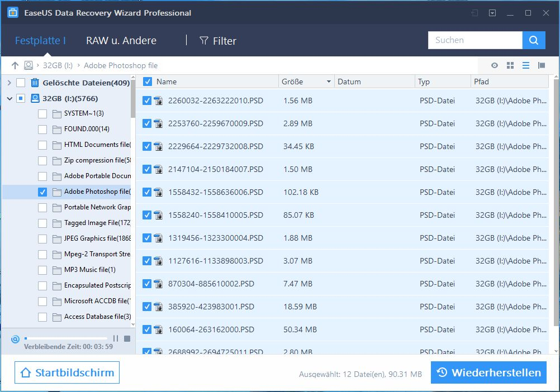The width and height of the screenshot is (560, 392).
Task: Open the Festplatte I tab
Action: [x=40, y=40]
